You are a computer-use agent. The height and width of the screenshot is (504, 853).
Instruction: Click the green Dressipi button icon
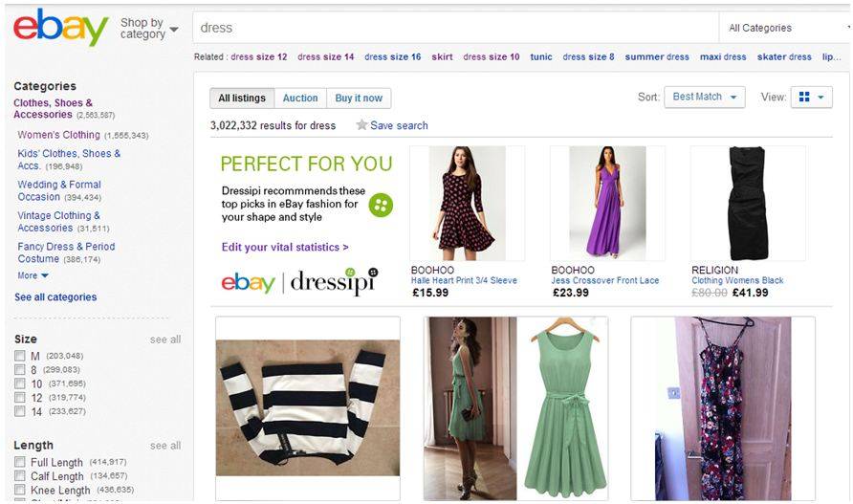[381, 205]
